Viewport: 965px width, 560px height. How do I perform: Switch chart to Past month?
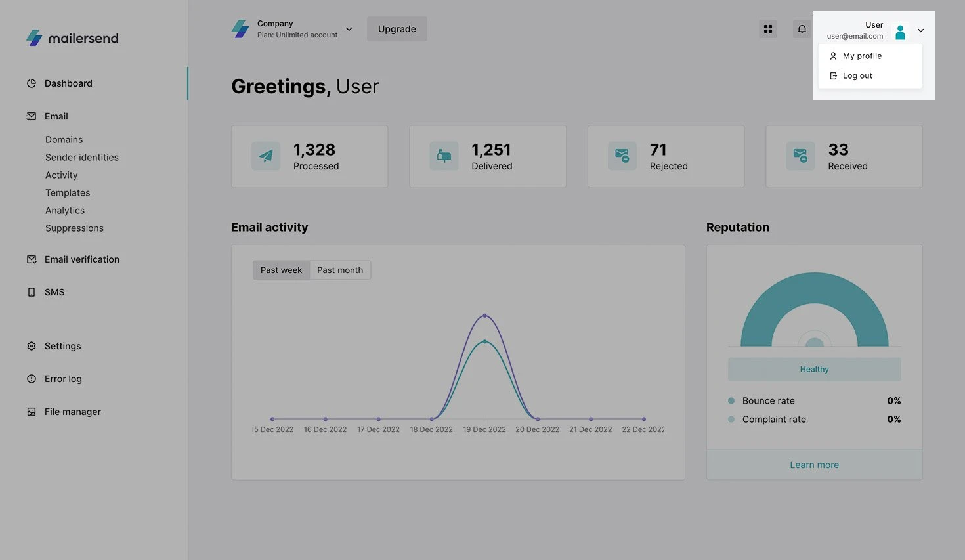coord(339,270)
